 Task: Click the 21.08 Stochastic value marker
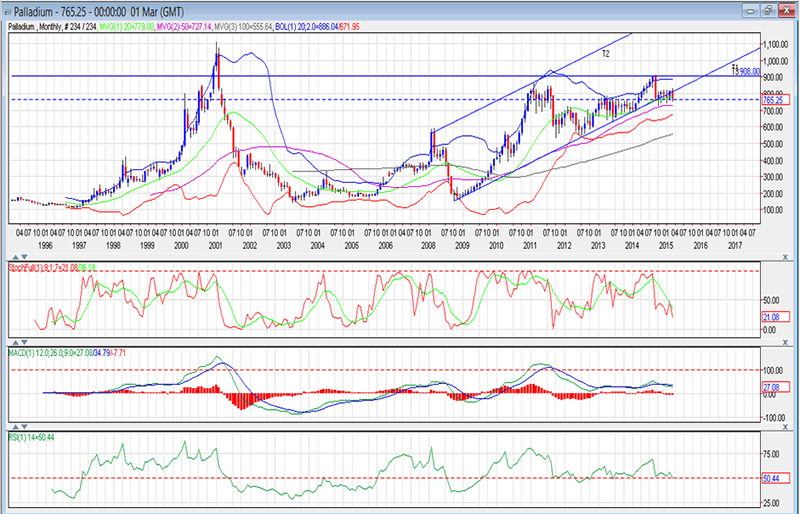[x=771, y=317]
